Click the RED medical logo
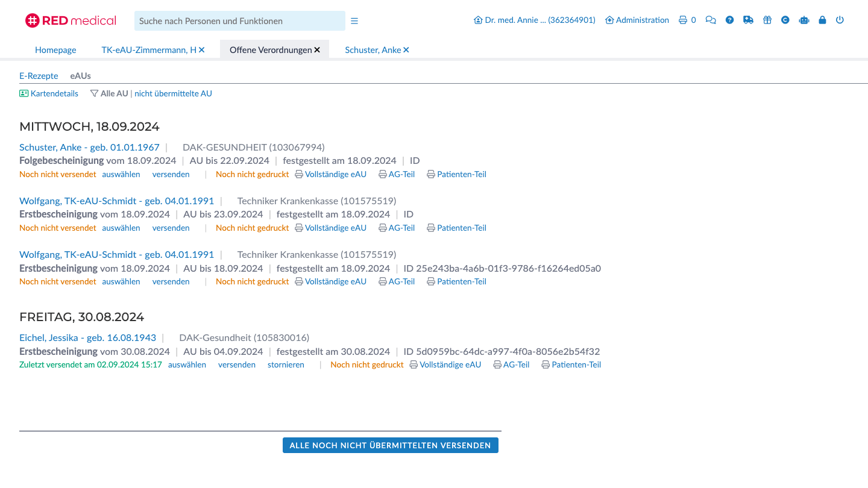This screenshot has width=868, height=488. [x=71, y=20]
